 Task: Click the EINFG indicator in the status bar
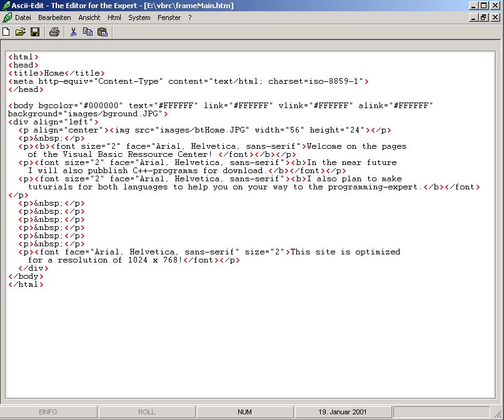tap(48, 412)
